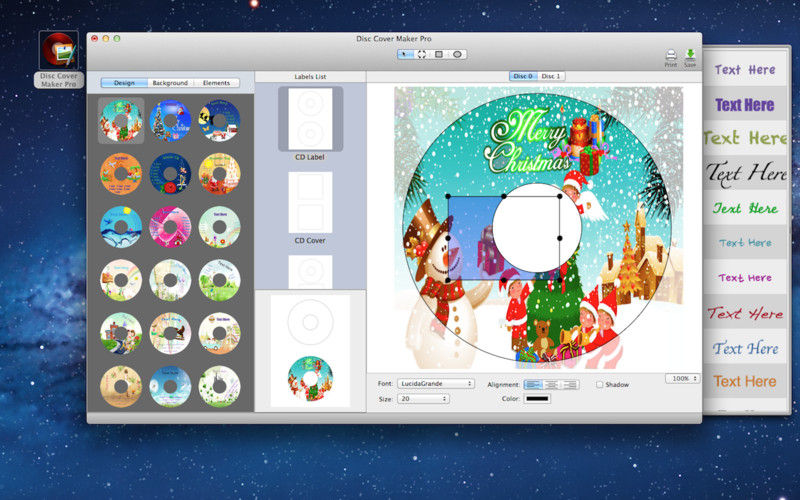Pick the olive green 'Text Here' style
Screen dimensions: 800x500
(x=745, y=138)
